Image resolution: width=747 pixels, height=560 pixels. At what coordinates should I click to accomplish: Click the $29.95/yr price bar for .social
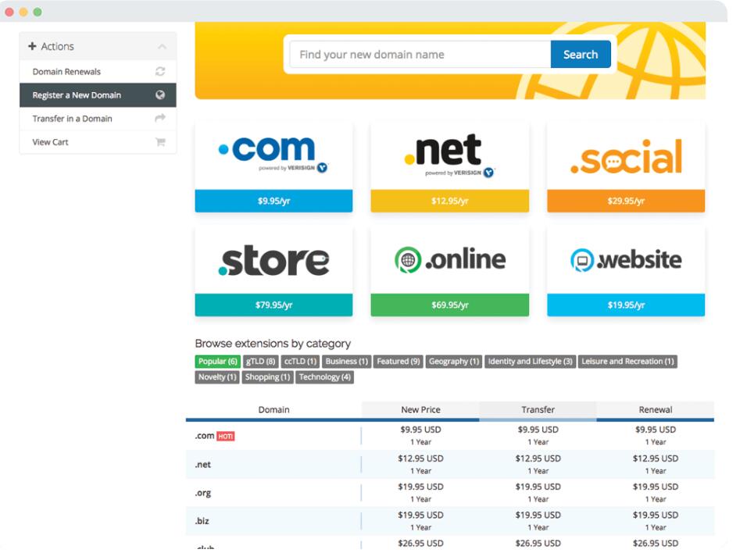pos(626,201)
